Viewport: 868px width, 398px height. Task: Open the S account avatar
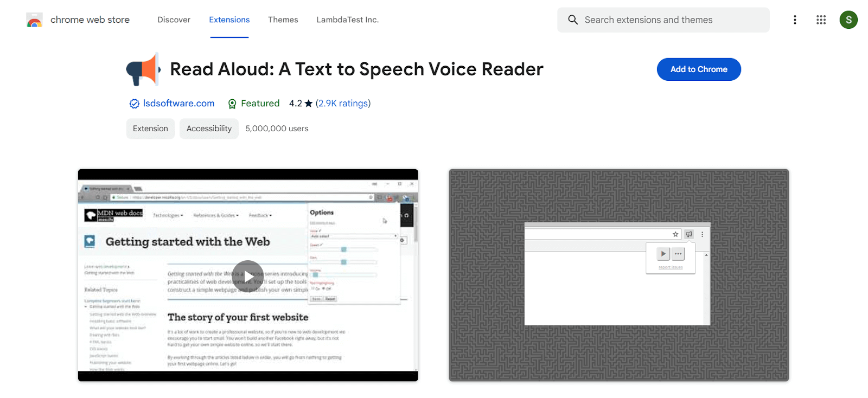tap(848, 20)
